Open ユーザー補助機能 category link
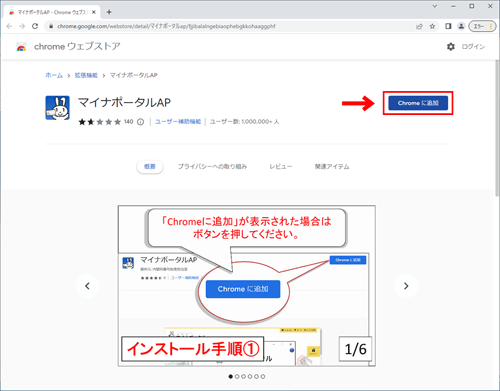 178,122
